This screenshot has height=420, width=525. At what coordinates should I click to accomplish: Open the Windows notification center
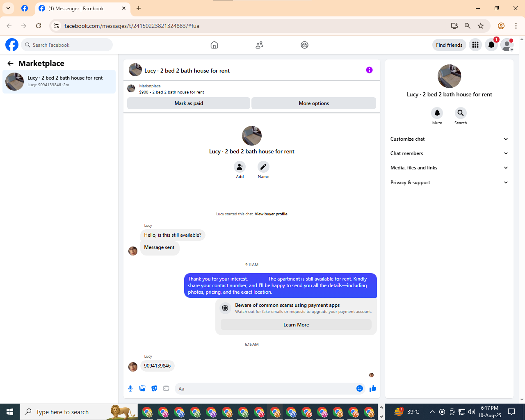click(511, 412)
